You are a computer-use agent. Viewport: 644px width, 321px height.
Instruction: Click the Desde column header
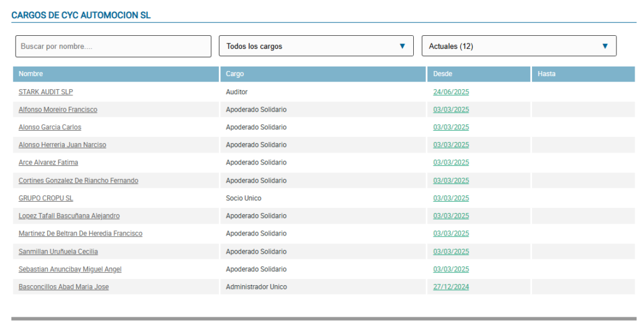tap(443, 74)
